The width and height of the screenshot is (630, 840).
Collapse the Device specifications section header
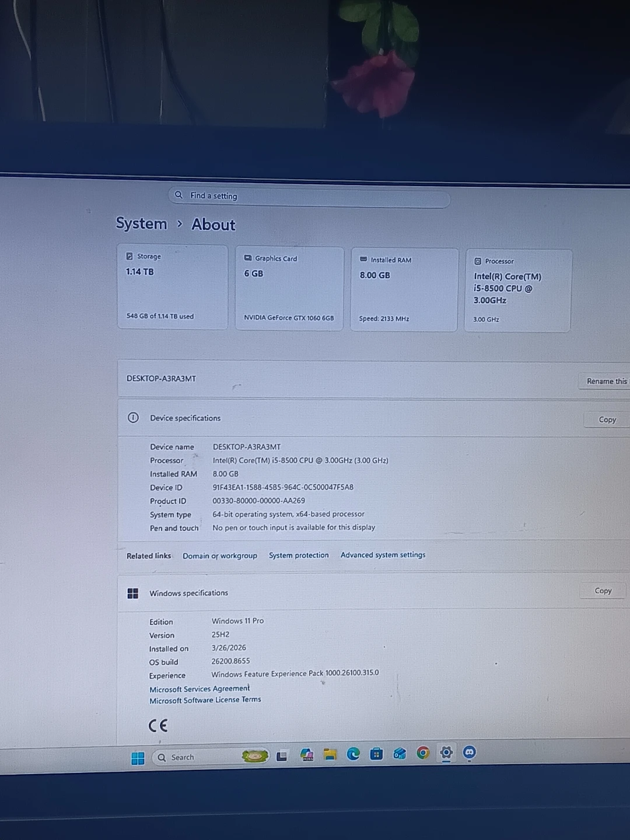pos(373,418)
